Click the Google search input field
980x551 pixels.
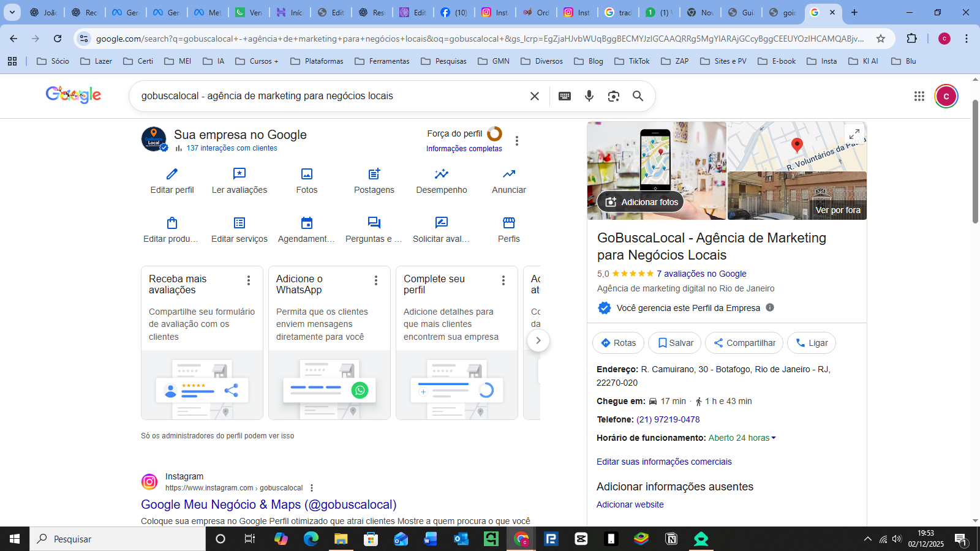(331, 96)
